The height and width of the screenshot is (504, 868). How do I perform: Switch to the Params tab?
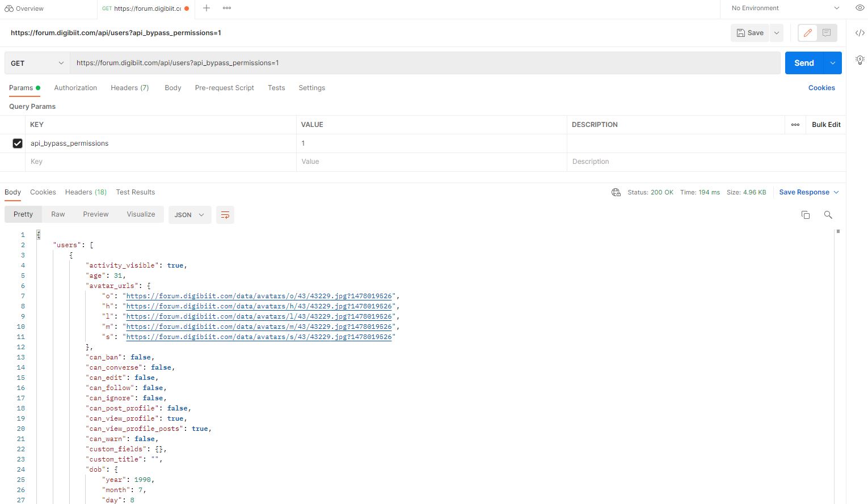[24, 88]
